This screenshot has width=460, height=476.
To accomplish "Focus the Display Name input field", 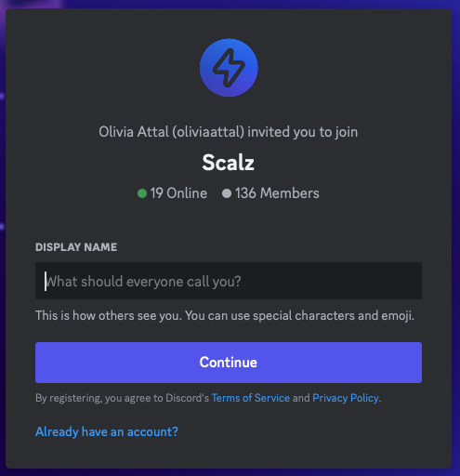I will click(x=229, y=281).
